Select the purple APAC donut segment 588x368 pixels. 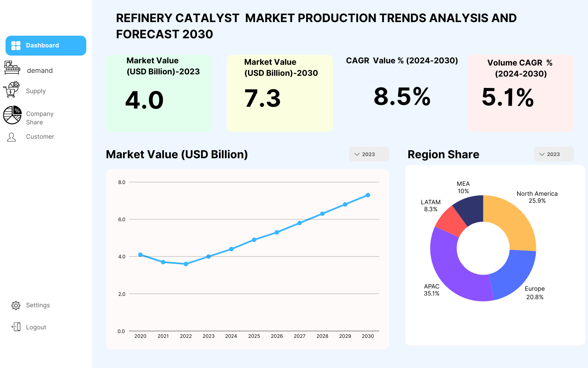[x=452, y=272]
